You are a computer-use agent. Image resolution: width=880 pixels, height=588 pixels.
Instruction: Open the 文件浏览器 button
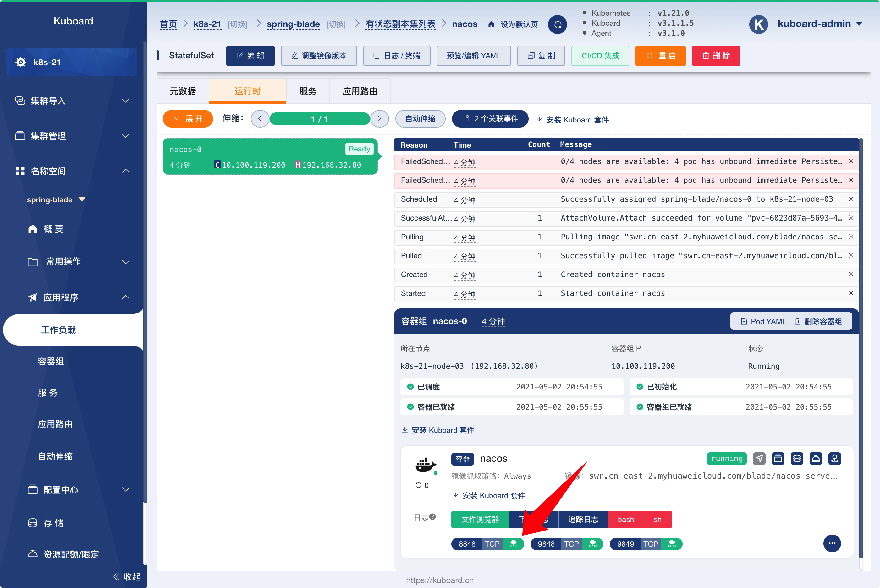(x=480, y=520)
